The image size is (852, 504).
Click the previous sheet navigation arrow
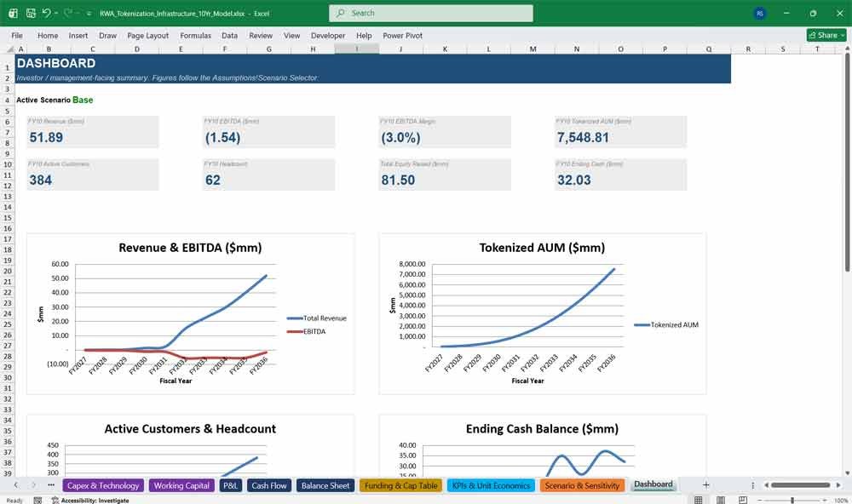point(15,485)
